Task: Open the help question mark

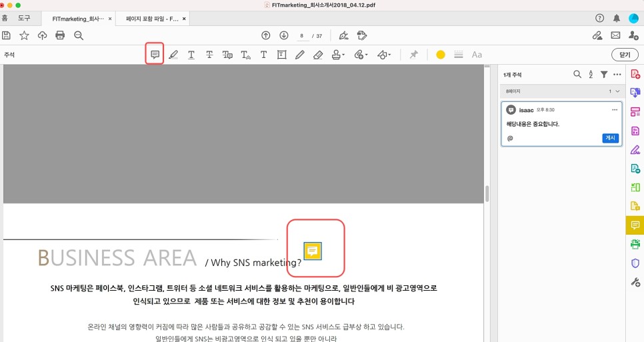Action: 599,18
